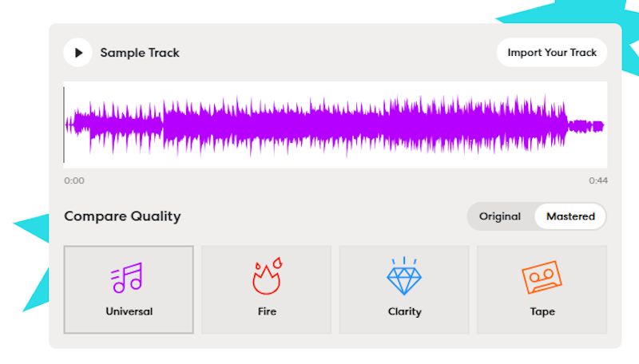
Task: Click the Compare Quality heading
Action: click(x=122, y=216)
